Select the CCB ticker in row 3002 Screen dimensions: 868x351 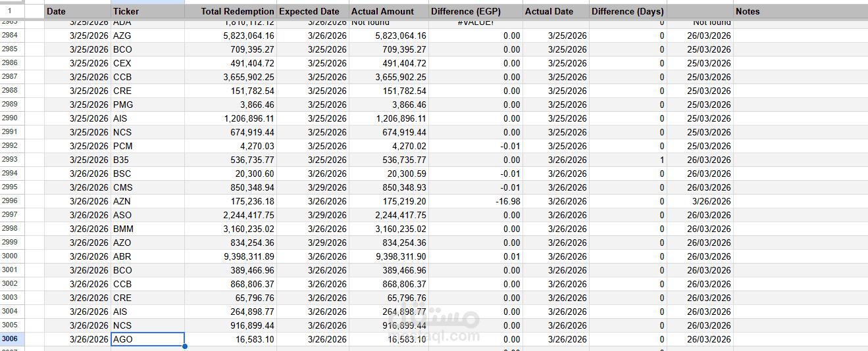coord(147,284)
